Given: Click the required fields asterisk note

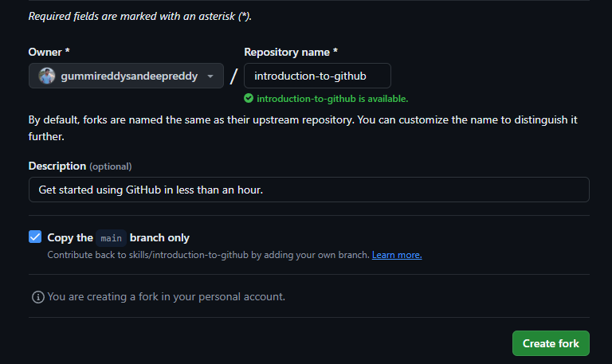Looking at the screenshot, I should point(140,15).
